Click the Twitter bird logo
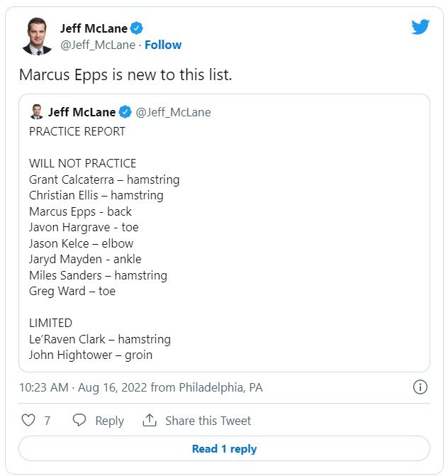The image size is (448, 476). point(420,28)
